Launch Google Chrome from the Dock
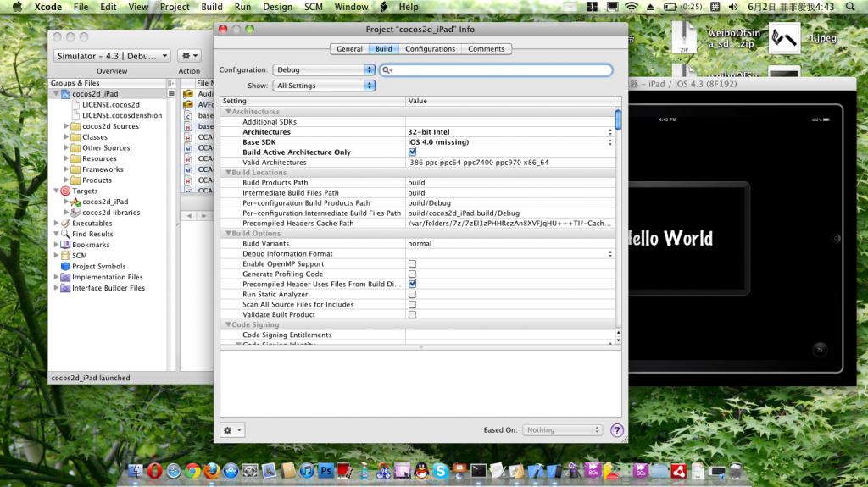 [192, 471]
